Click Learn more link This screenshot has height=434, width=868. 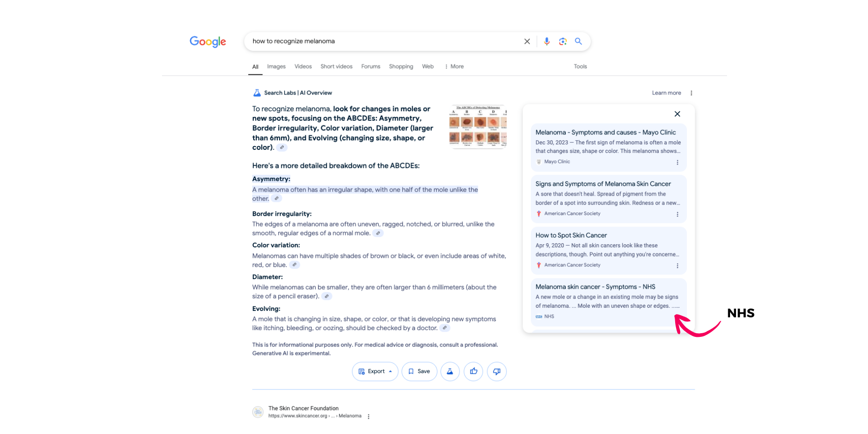coord(666,93)
